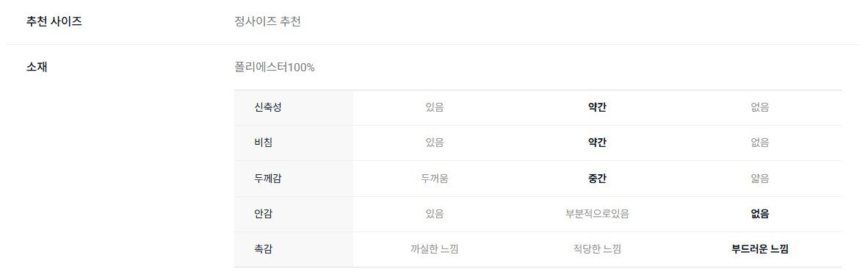This screenshot has height=280, width=868.
Task: Select the 추천 사이즈 heading
Action: pos(54,22)
